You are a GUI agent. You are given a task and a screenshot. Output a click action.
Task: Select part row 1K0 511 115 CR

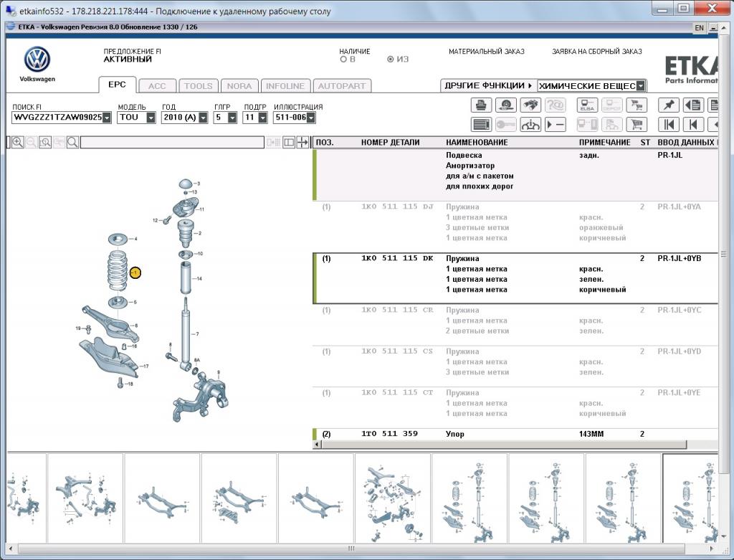click(515, 325)
